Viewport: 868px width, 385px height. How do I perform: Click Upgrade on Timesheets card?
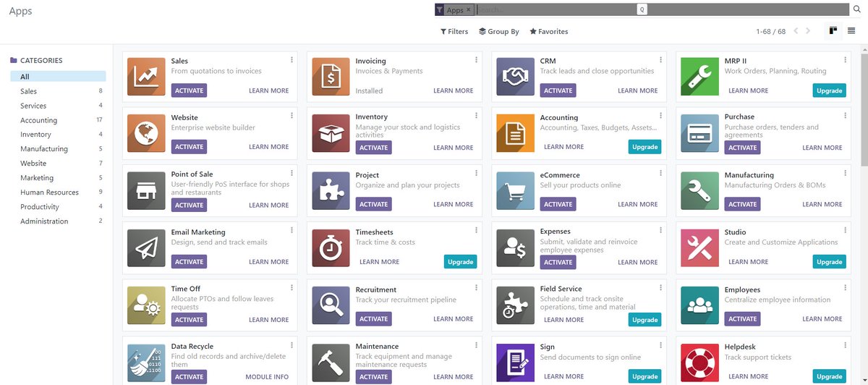(460, 261)
